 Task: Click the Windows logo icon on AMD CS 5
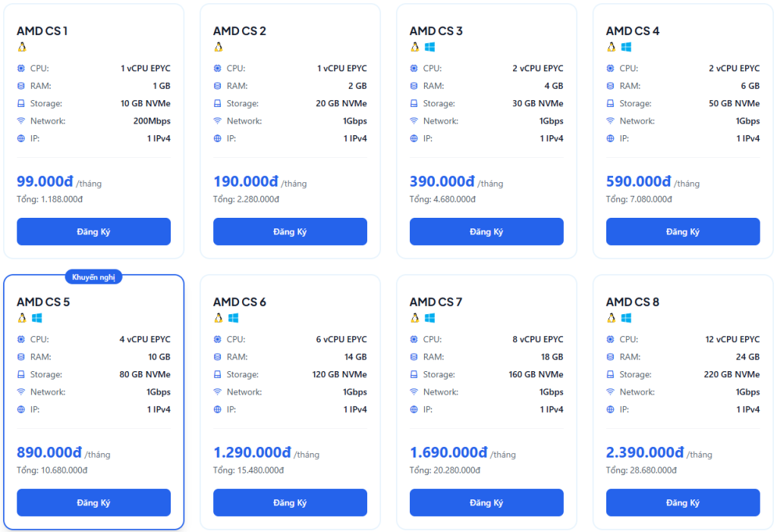36,318
